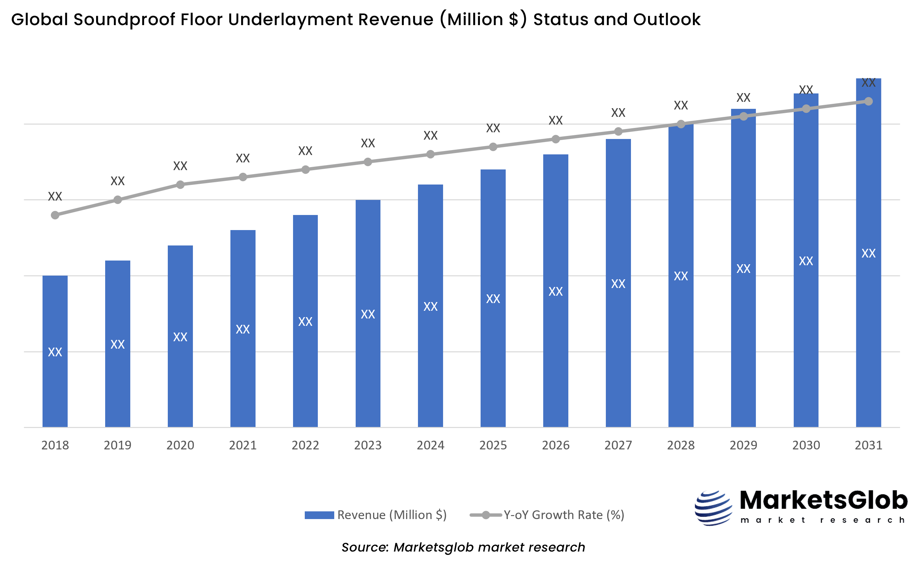
Task: Click the 2020 axis label
Action: (181, 445)
